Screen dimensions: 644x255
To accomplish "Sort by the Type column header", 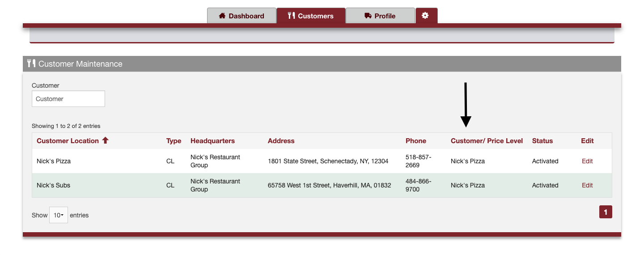I will point(174,140).
